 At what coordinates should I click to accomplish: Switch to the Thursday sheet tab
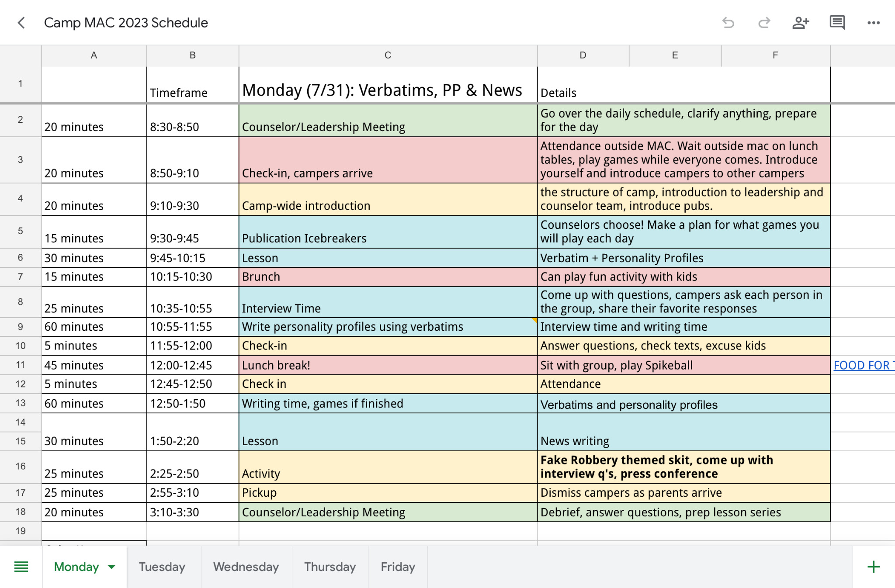tap(330, 567)
